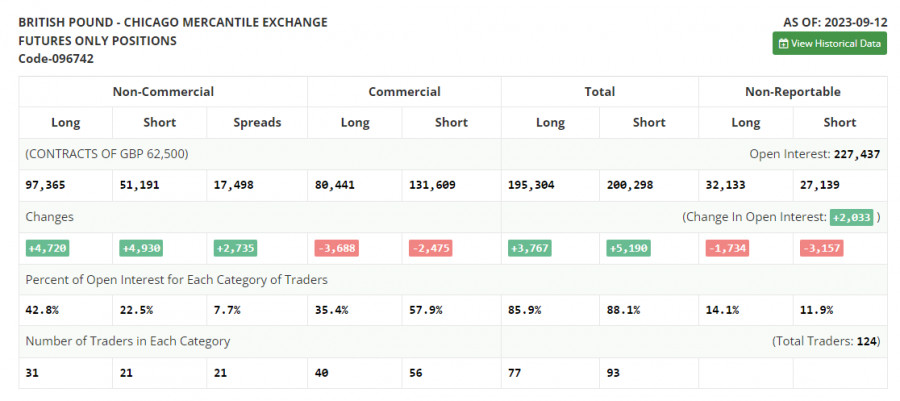
Task: Click the Spreads column header
Action: pos(256,123)
